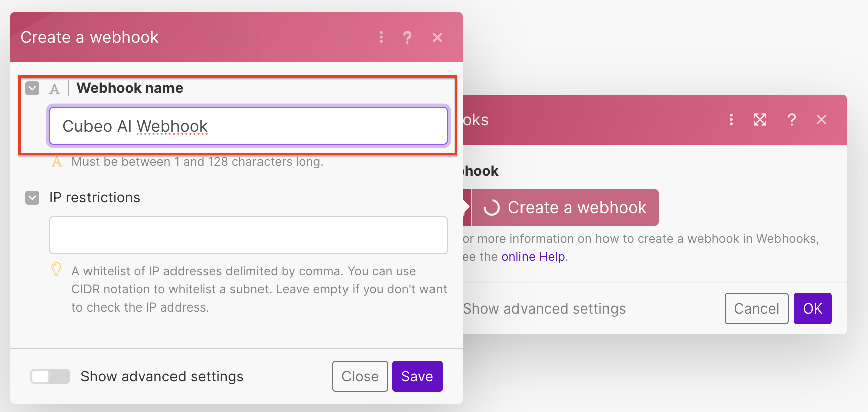Click OK in the Webhooks window
Image resolution: width=868 pixels, height=412 pixels.
(x=813, y=308)
